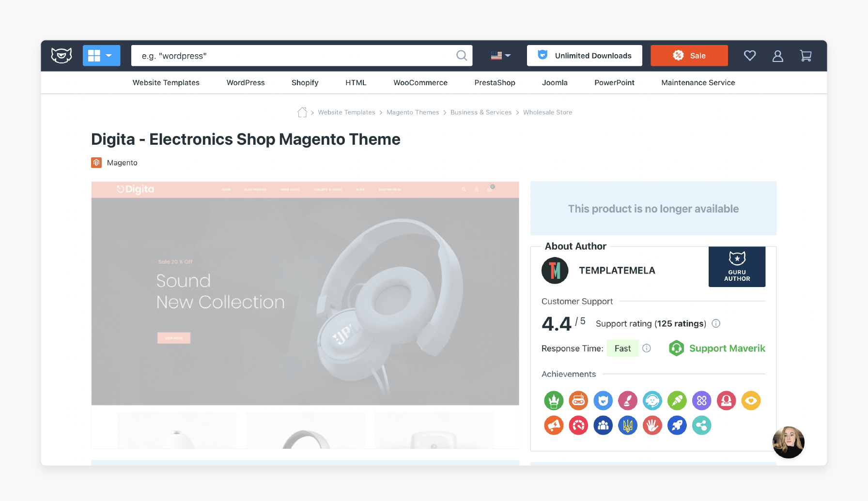Open the wishlist heart icon

pos(750,56)
